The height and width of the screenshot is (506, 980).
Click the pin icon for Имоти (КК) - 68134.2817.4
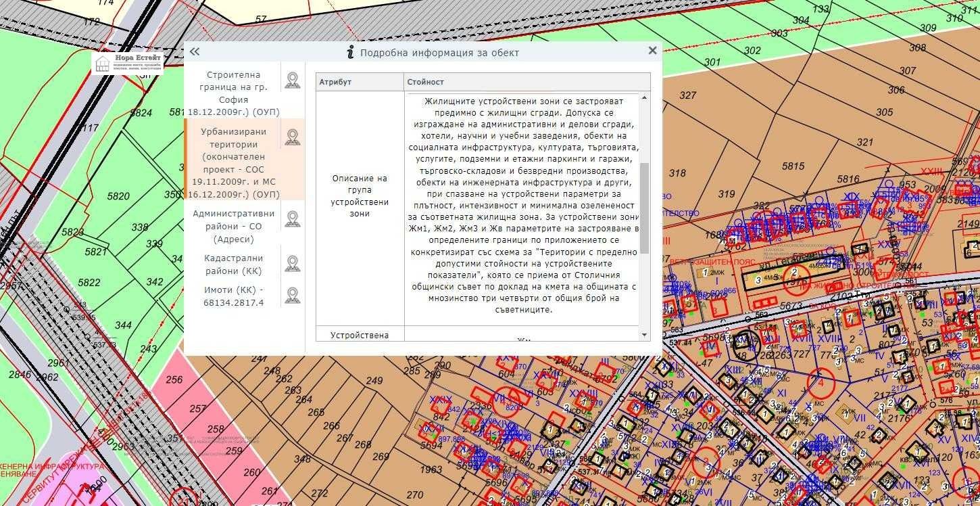point(292,295)
